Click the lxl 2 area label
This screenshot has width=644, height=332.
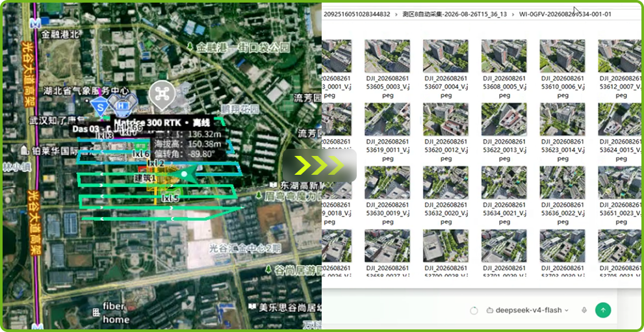tap(156, 163)
